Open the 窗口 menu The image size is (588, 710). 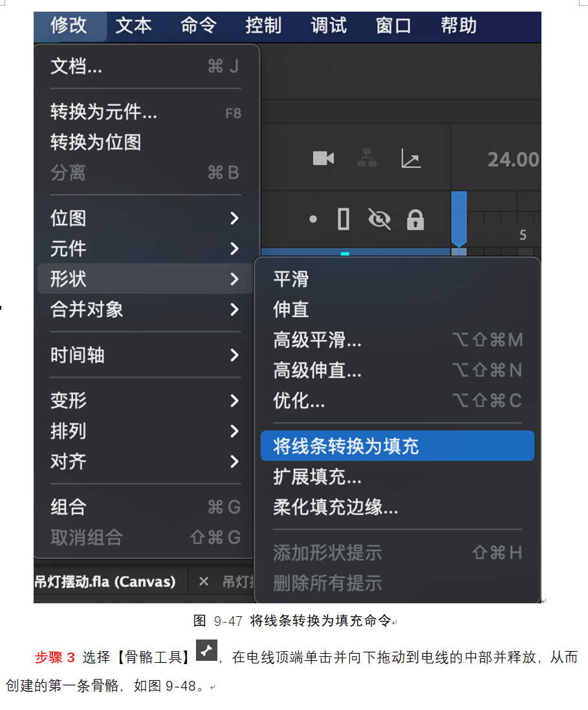click(393, 25)
